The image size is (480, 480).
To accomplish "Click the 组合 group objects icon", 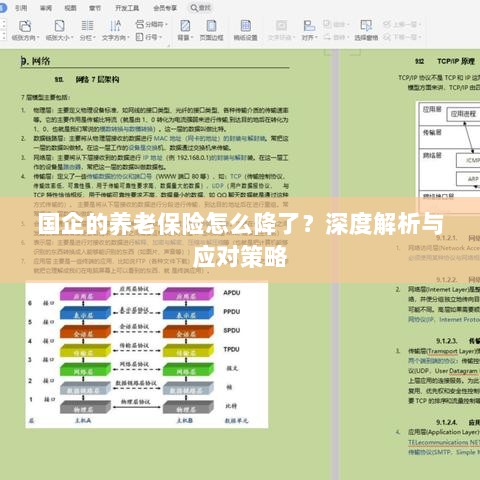I will point(327,24).
